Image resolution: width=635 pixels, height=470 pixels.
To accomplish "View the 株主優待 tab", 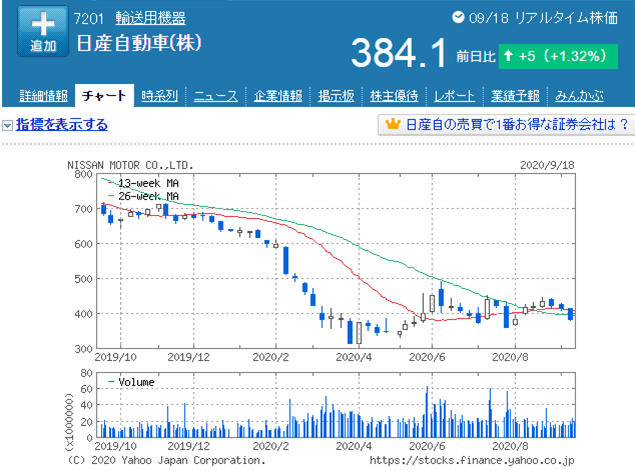I will click(x=394, y=96).
